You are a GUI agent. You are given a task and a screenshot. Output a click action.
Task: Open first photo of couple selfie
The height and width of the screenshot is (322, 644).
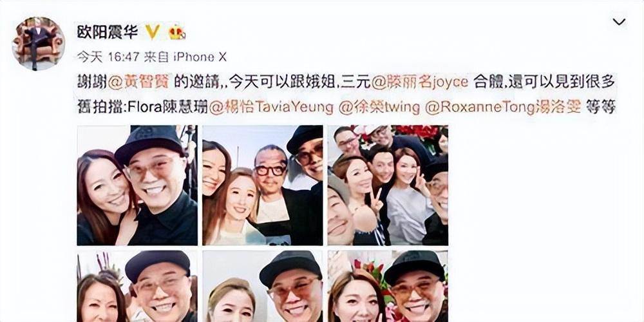click(137, 185)
